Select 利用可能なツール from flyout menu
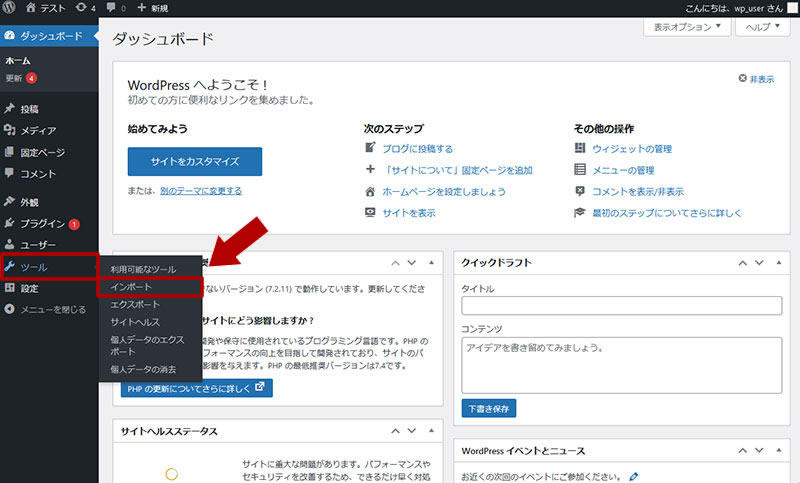The width and height of the screenshot is (800, 483). tap(143, 269)
